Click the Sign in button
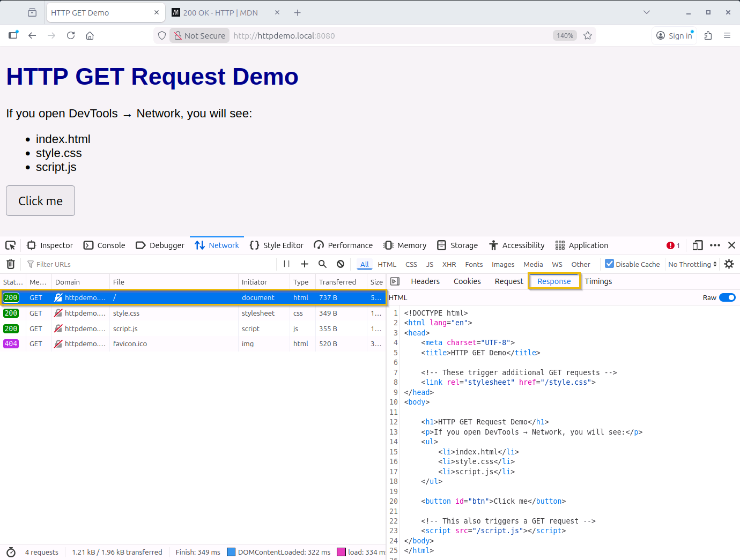This screenshot has height=560, width=740. pos(674,35)
